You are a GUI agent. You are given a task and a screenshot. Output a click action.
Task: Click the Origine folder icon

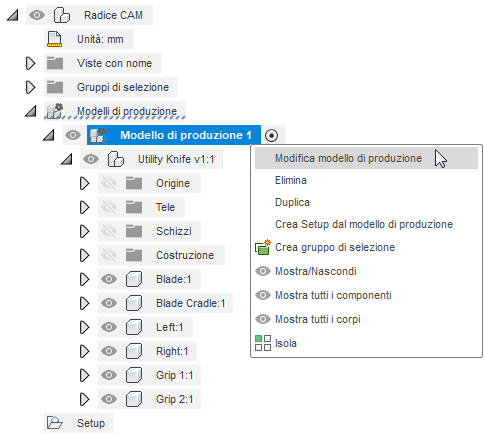click(x=134, y=183)
